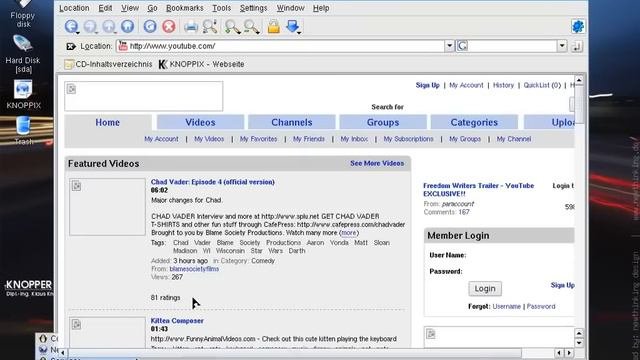Screen dimensions: 640x360
Task: Clear the location bar with the arrow icon
Action: pos(71,46)
